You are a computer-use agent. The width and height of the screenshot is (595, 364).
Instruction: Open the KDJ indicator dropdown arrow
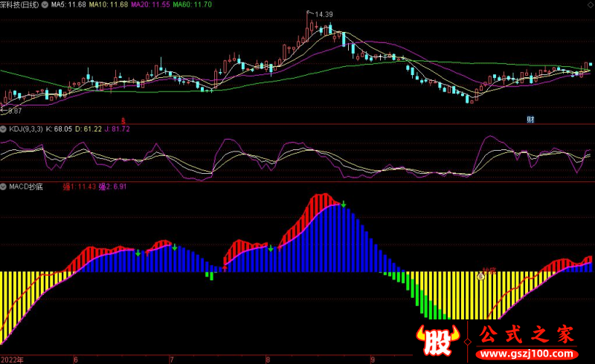pos(4,129)
